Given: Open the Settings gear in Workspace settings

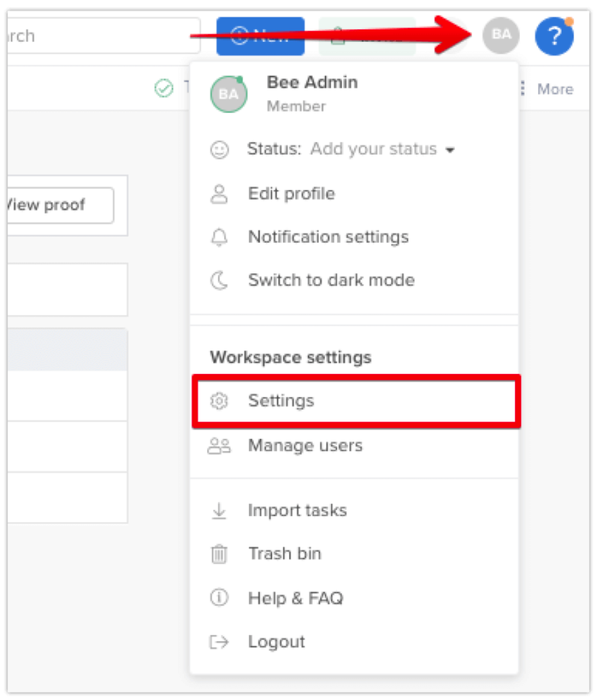Looking at the screenshot, I should click(219, 401).
